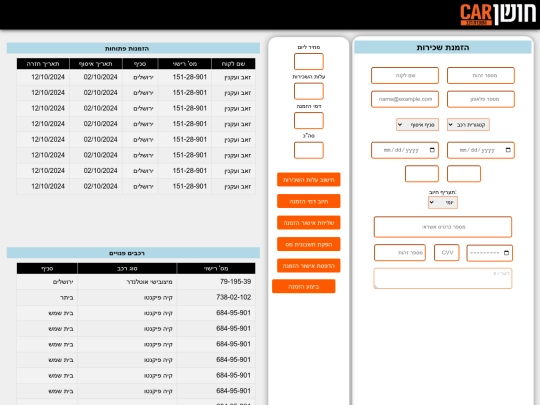Click the עלות השכירות rental cost box
The image size is (540, 405).
309,91
